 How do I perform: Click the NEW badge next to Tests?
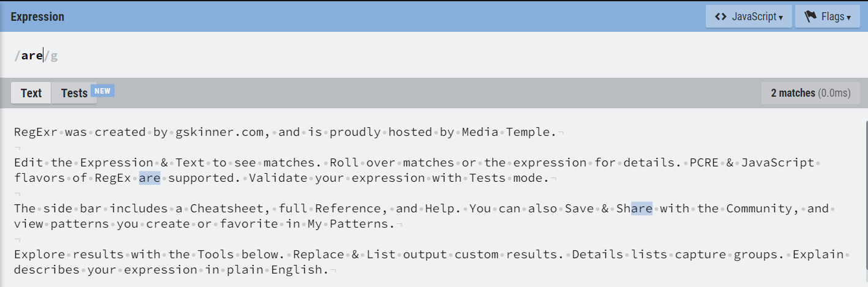[102, 91]
